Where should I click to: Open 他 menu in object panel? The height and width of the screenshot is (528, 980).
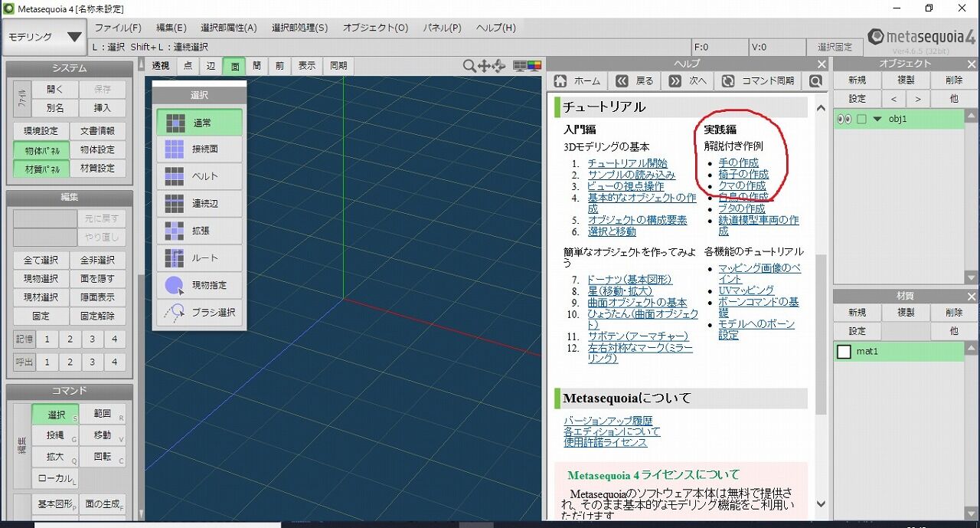954,99
